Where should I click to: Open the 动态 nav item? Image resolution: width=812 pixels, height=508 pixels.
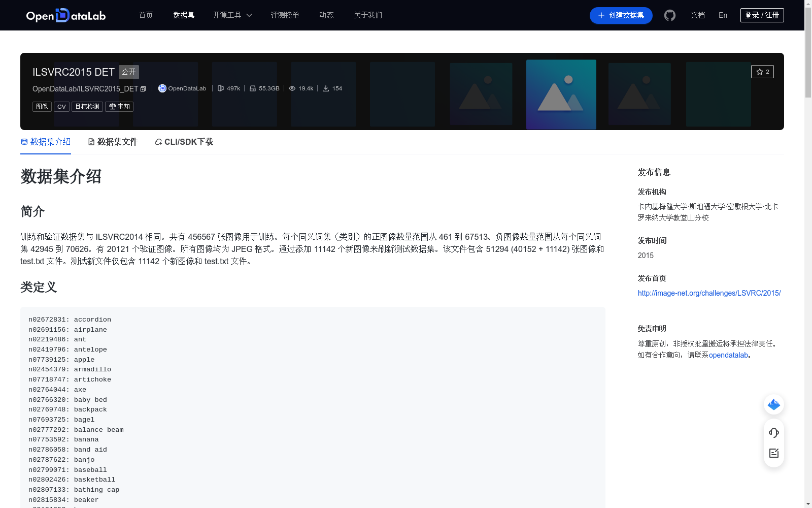click(326, 15)
